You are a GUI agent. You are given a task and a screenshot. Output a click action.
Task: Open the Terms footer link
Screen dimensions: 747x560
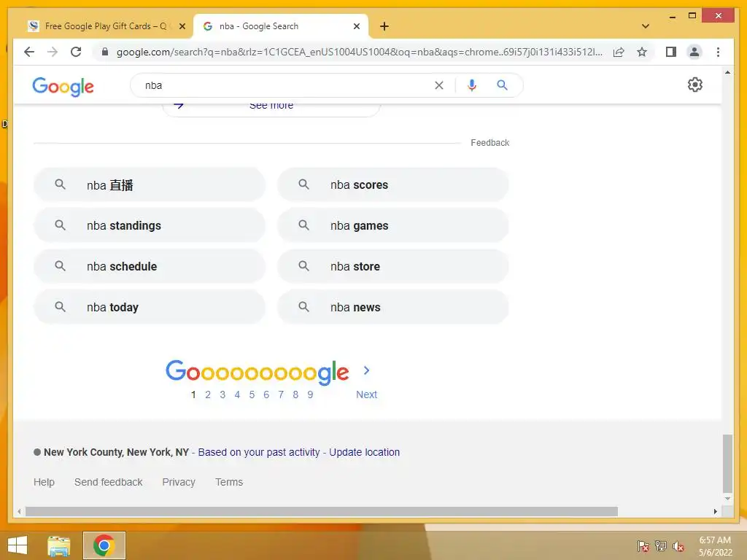(229, 483)
